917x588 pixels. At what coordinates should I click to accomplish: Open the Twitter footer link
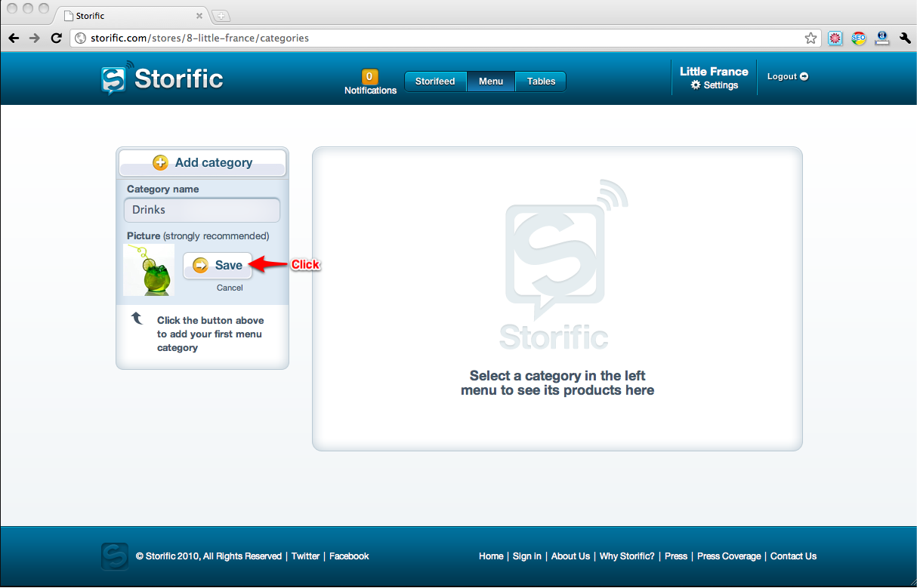click(305, 556)
